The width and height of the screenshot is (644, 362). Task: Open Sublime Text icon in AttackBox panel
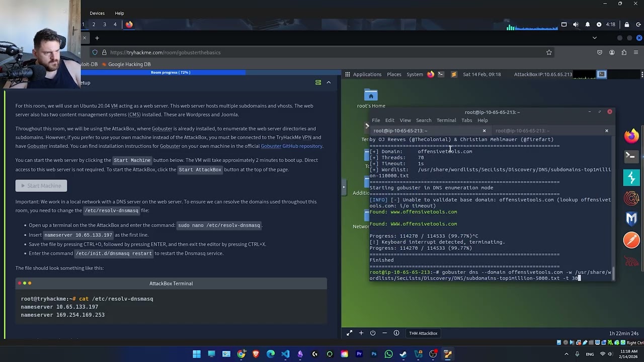tap(454, 74)
